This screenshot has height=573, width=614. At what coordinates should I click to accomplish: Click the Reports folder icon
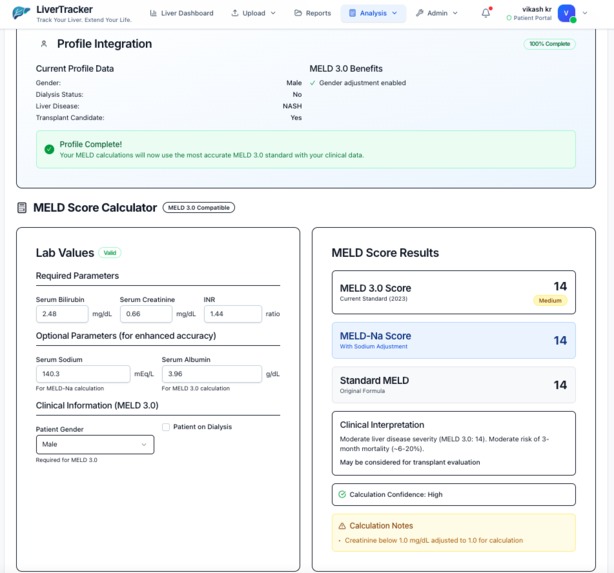coord(298,13)
